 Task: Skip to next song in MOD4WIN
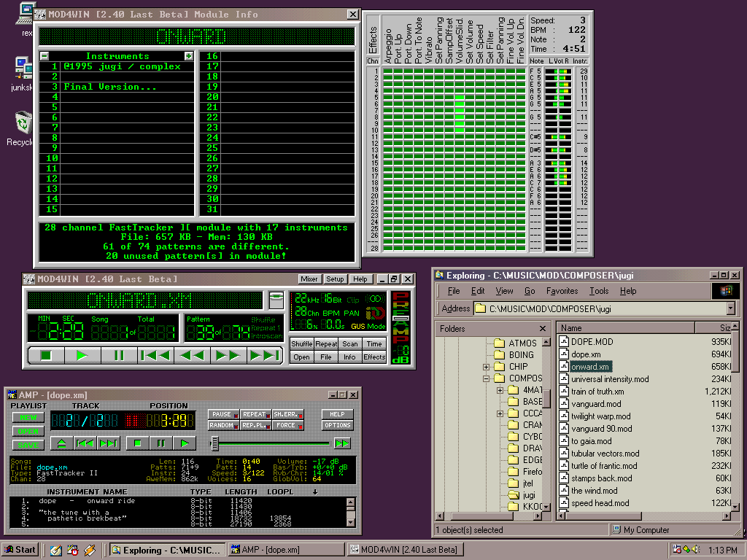(264, 355)
